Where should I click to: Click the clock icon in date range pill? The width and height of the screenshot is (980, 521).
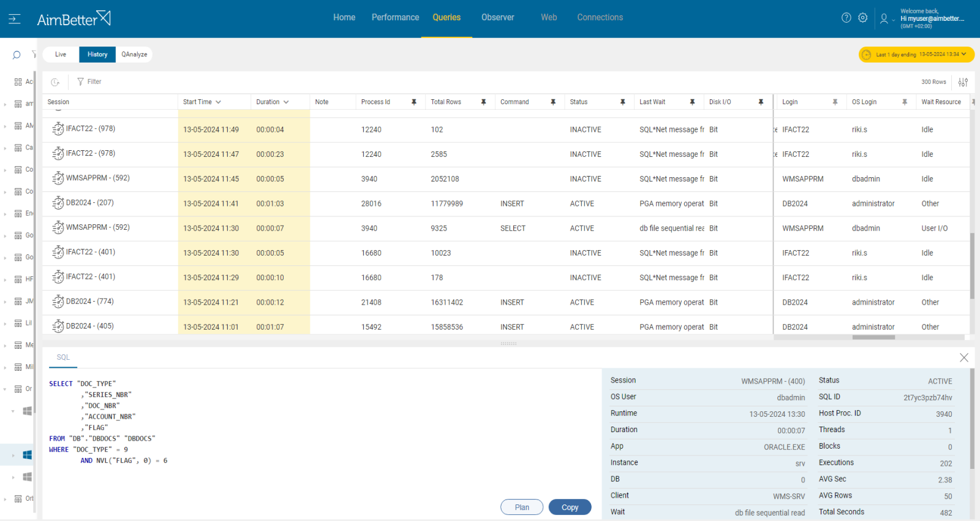[866, 55]
